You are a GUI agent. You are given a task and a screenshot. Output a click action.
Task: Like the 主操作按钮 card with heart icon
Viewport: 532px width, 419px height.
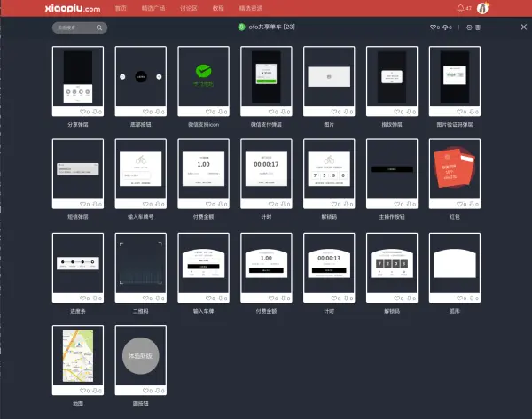point(398,204)
